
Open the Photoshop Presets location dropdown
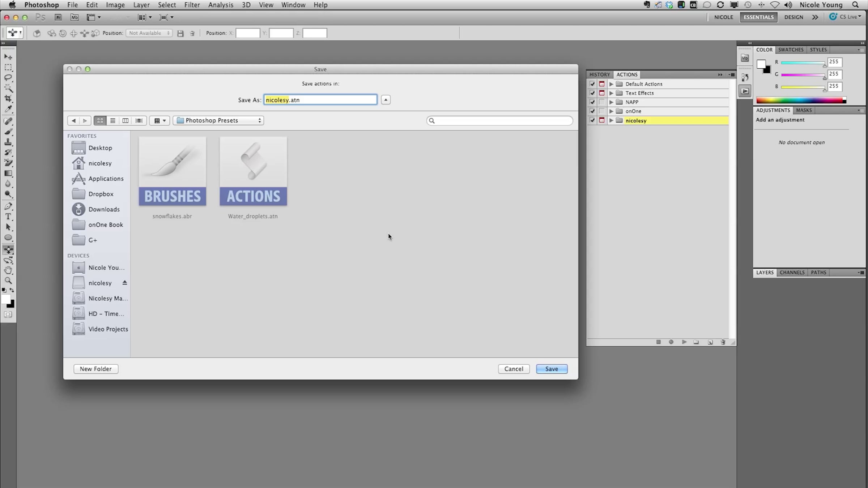(x=218, y=120)
